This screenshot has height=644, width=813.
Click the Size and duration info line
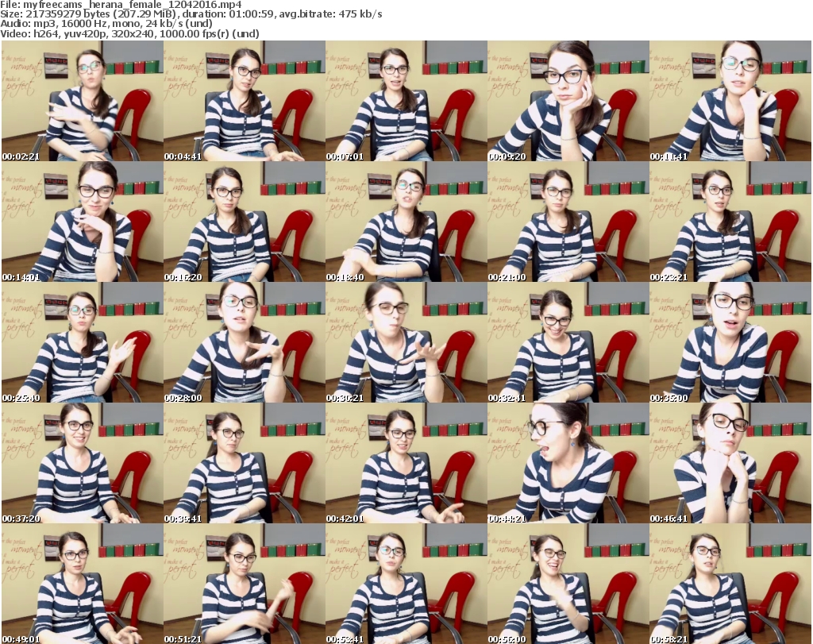click(x=191, y=14)
